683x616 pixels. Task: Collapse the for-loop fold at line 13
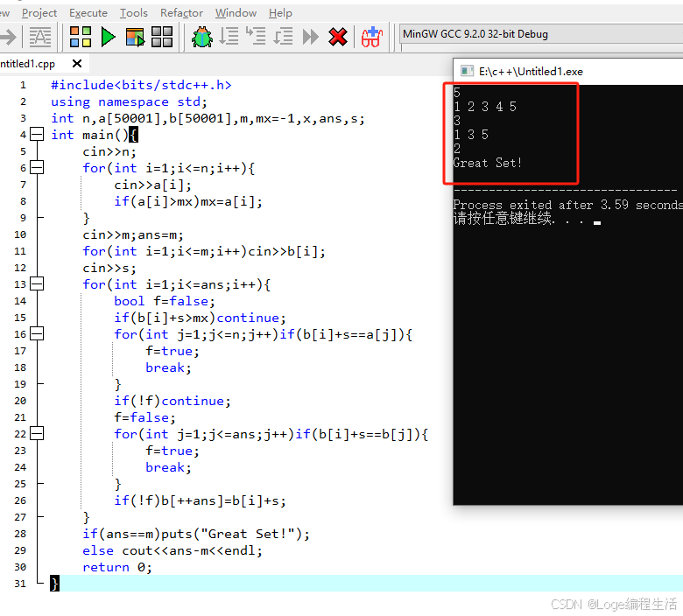pos(37,284)
